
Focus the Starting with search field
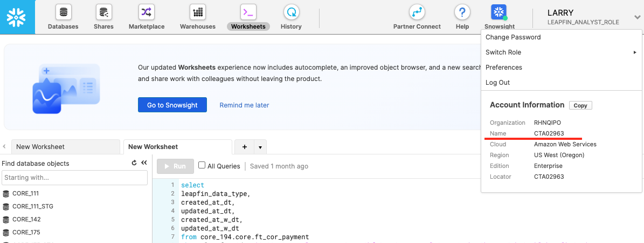[x=74, y=177]
